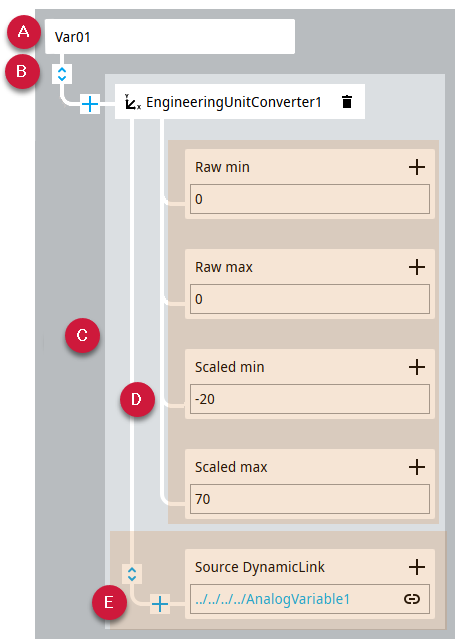The height and width of the screenshot is (642, 458).
Task: Click the plus icon on Scaled min
Action: [417, 367]
